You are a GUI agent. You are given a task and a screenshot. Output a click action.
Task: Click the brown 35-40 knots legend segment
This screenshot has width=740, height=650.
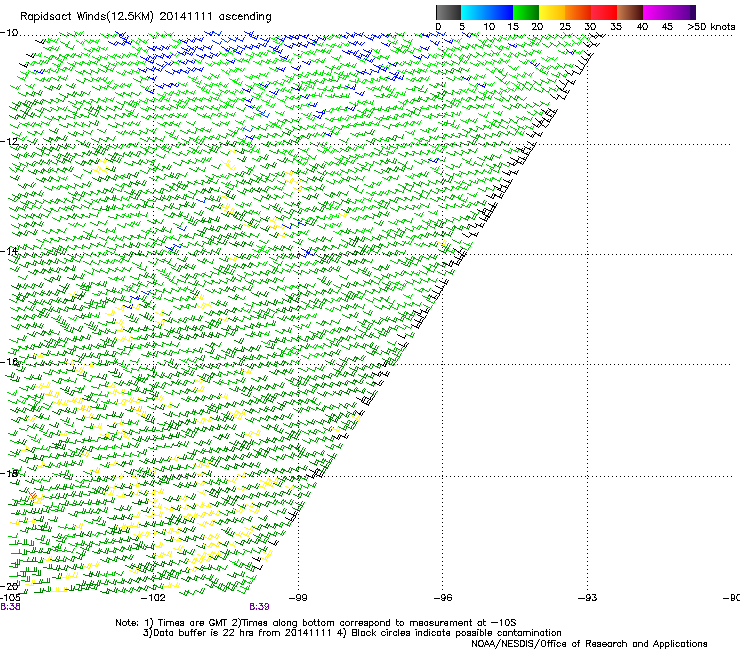tap(630, 12)
